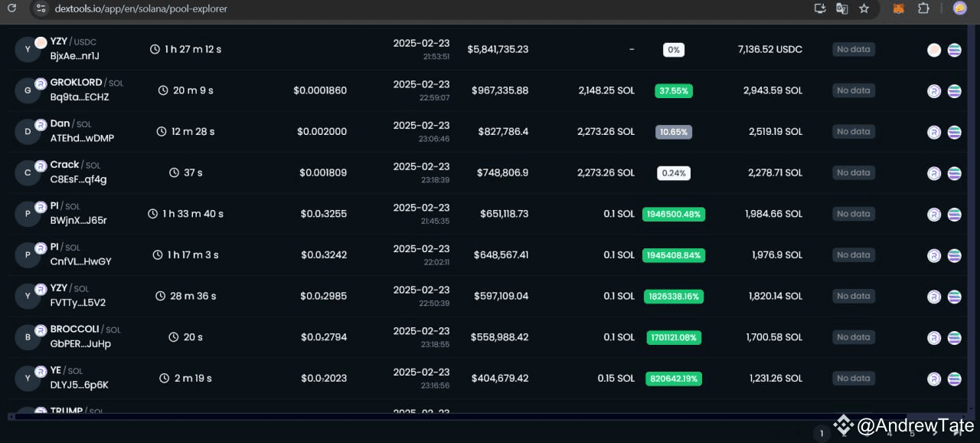Click the Raydium exchange icon in the Crack row
The height and width of the screenshot is (443, 980).
(x=934, y=173)
